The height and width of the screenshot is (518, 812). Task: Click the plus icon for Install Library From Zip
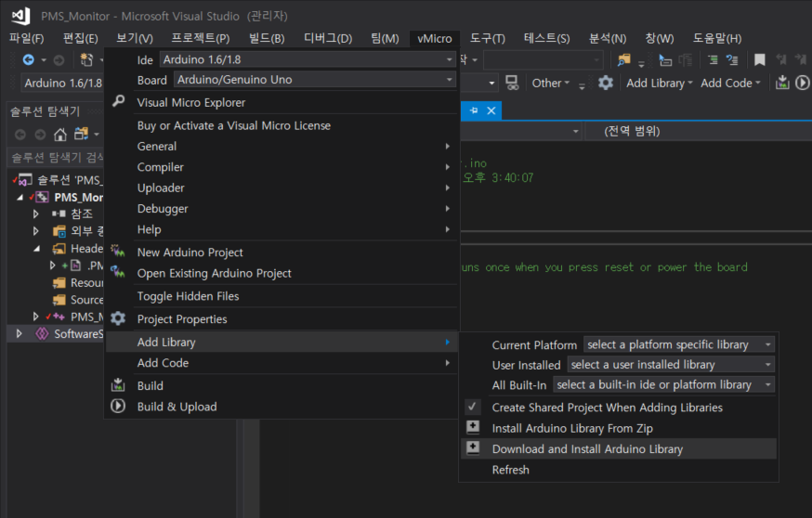pos(473,427)
